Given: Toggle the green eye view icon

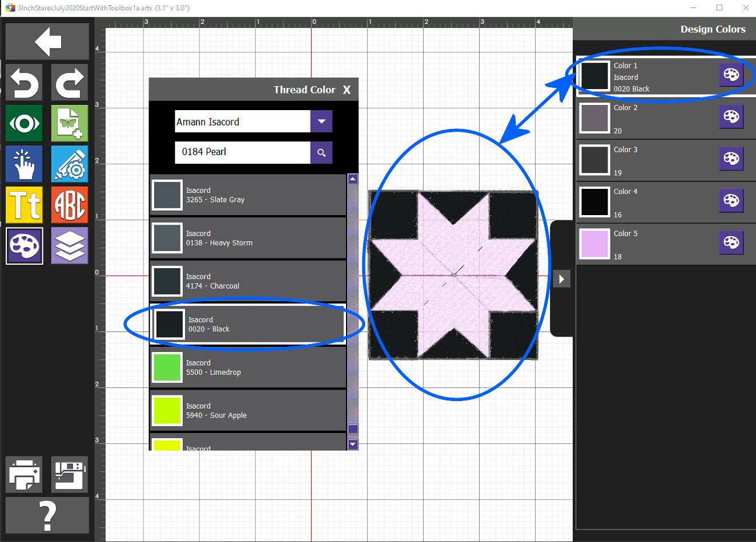Looking at the screenshot, I should coord(25,123).
